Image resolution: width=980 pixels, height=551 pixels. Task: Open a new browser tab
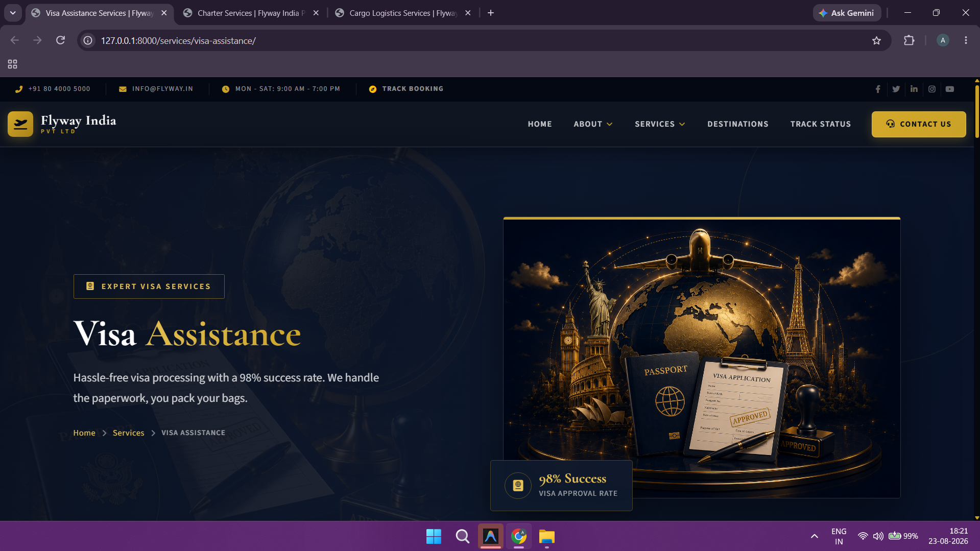pos(491,13)
